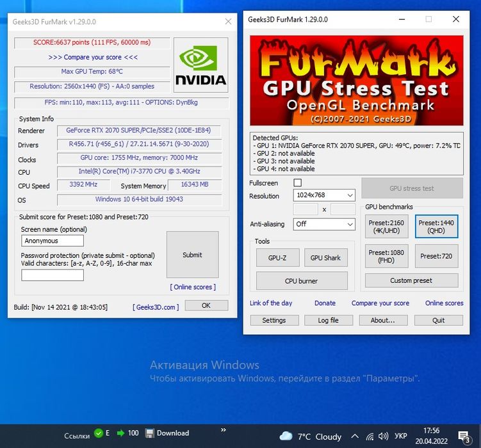Click the GeForce RTX 2070 SUPER renderer value
This screenshot has width=481, height=448.
pos(138,130)
